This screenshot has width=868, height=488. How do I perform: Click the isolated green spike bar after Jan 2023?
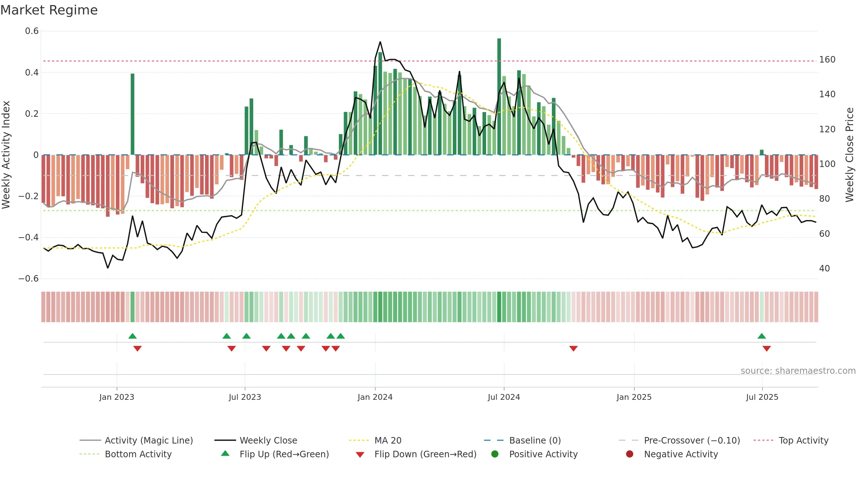132,114
